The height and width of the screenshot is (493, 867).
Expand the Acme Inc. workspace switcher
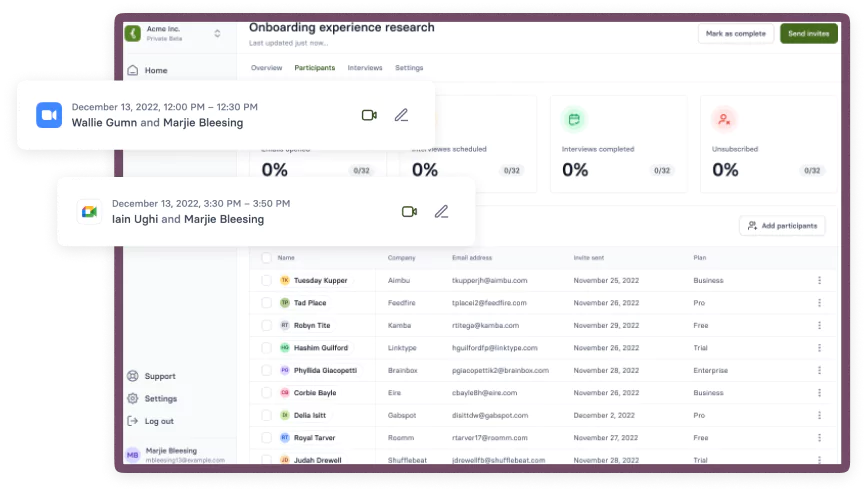click(x=217, y=34)
